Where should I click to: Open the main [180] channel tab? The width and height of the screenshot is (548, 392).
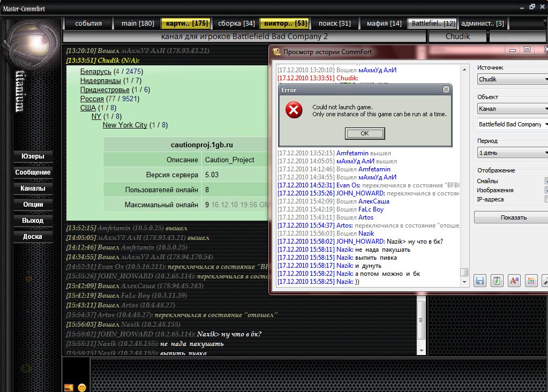pyautogui.click(x=138, y=24)
